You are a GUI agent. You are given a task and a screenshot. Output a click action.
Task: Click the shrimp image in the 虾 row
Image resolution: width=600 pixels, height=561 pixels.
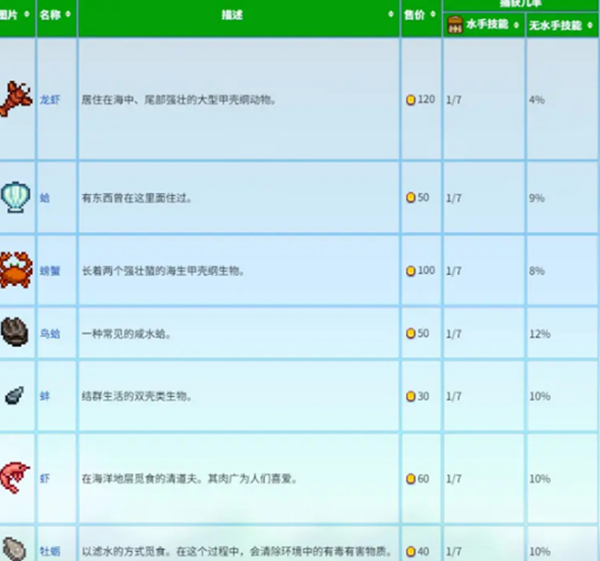(15, 478)
